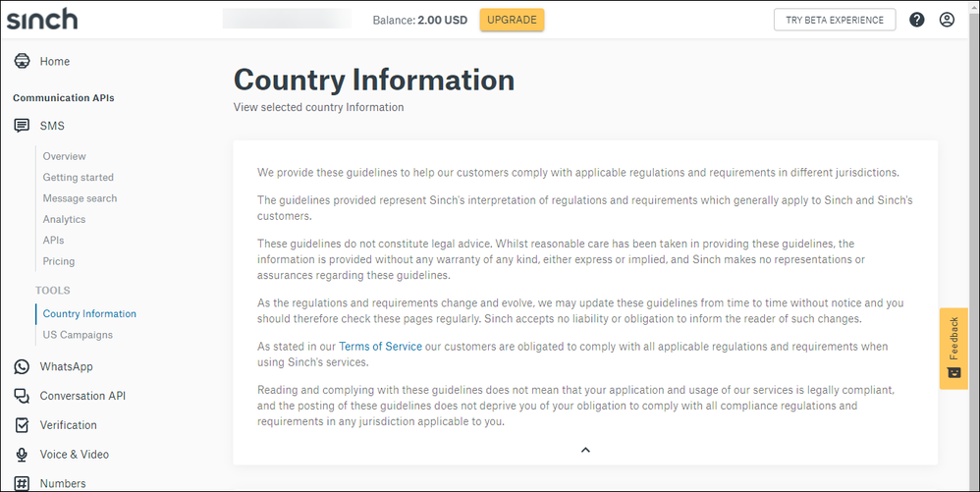Open the user account profile icon

[947, 20]
